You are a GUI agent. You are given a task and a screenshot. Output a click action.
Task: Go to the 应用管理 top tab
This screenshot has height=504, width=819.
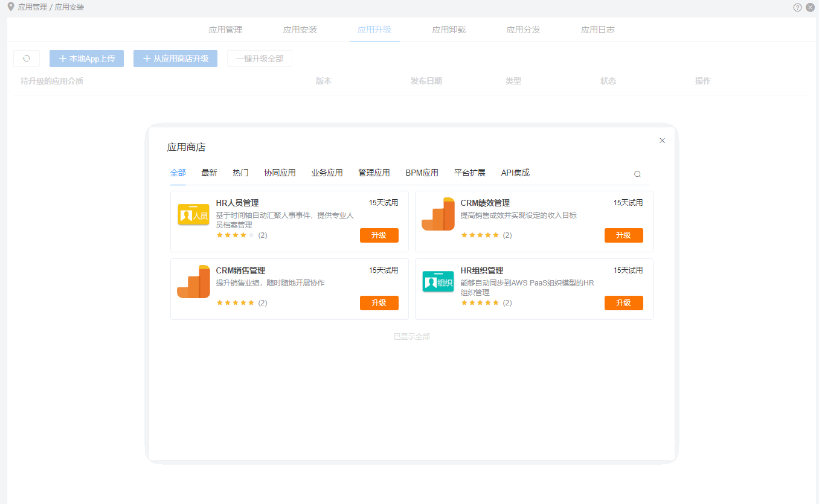[225, 30]
